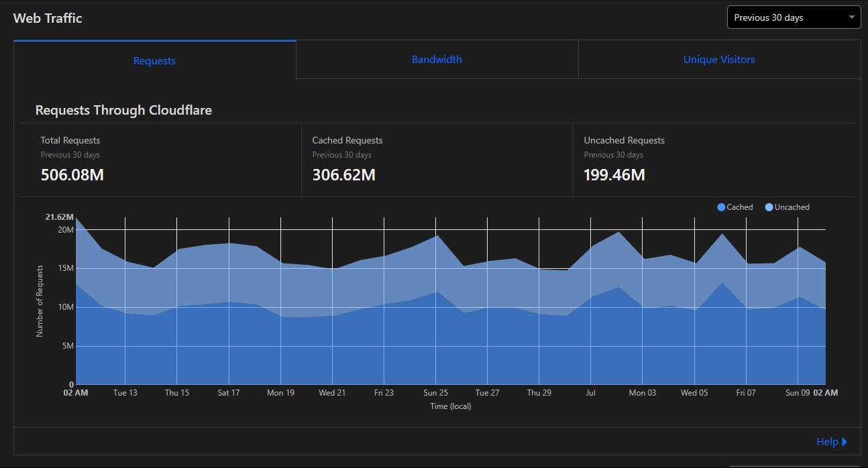Viewport: 868px width, 468px height.
Task: Click the 'Sun 25' x-axis date label
Action: tap(435, 393)
